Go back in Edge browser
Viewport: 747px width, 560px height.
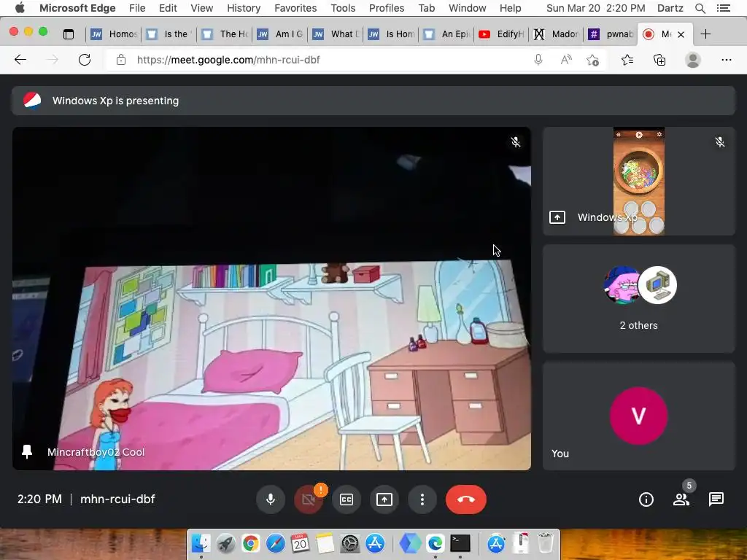(x=20, y=60)
